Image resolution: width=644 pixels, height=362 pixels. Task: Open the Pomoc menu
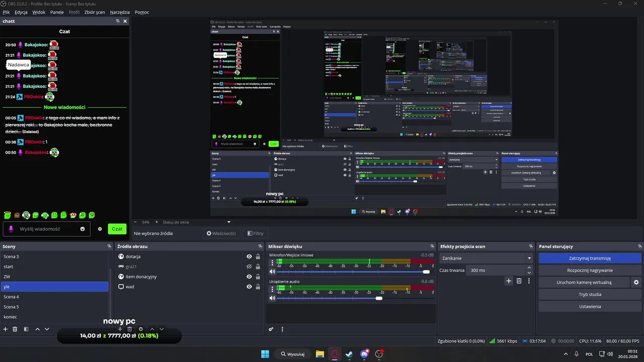[142, 12]
